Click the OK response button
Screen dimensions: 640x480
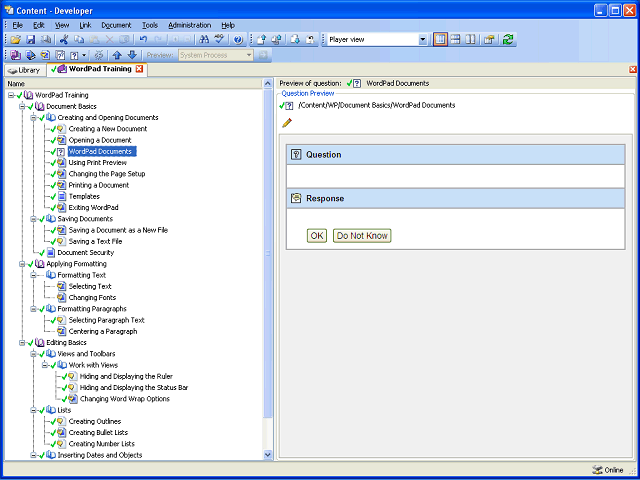pos(317,236)
